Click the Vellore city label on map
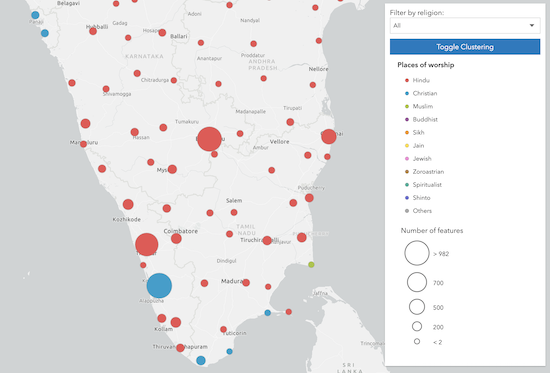The width and height of the screenshot is (550, 373). (280, 142)
